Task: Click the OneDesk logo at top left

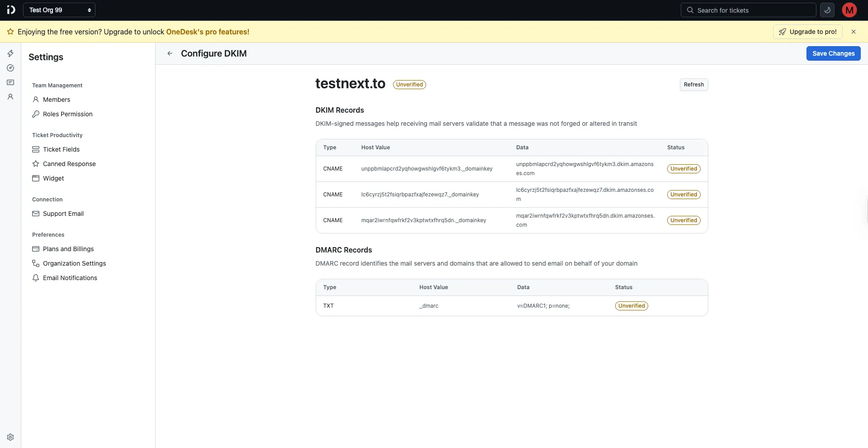Action: coord(11,10)
